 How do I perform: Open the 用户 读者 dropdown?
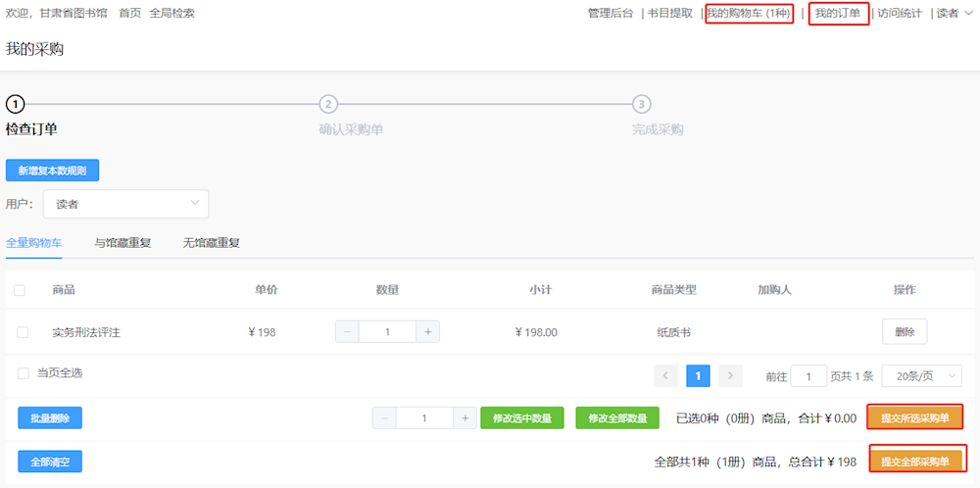point(125,204)
